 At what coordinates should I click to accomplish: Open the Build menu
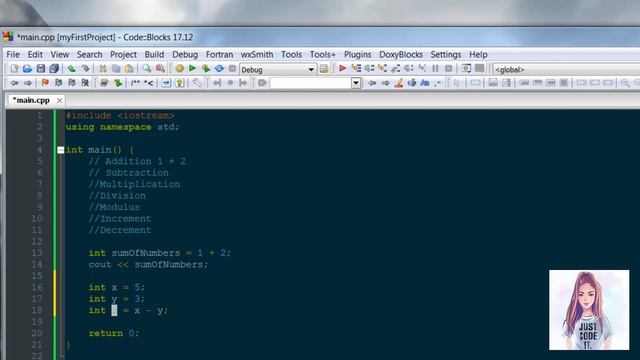[154, 54]
